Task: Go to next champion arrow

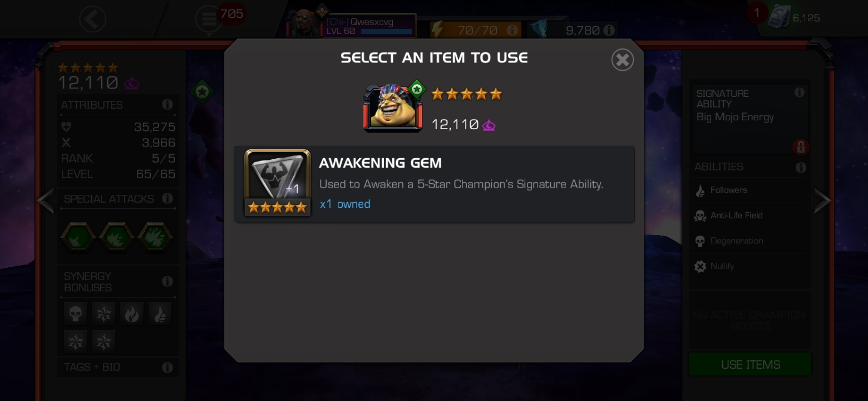Action: [822, 200]
